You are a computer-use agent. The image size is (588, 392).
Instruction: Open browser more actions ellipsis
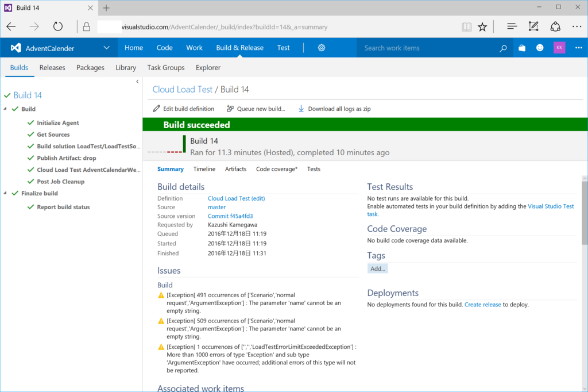pos(577,26)
